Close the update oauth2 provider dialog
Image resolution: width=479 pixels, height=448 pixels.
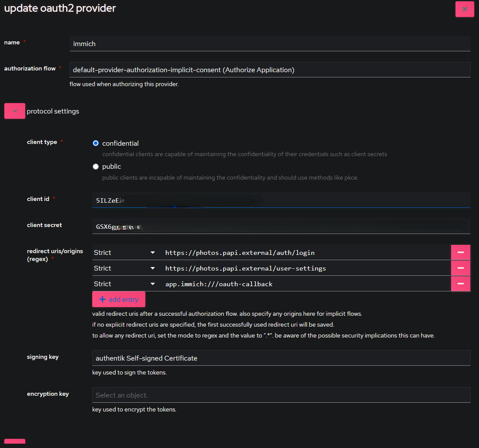465,9
